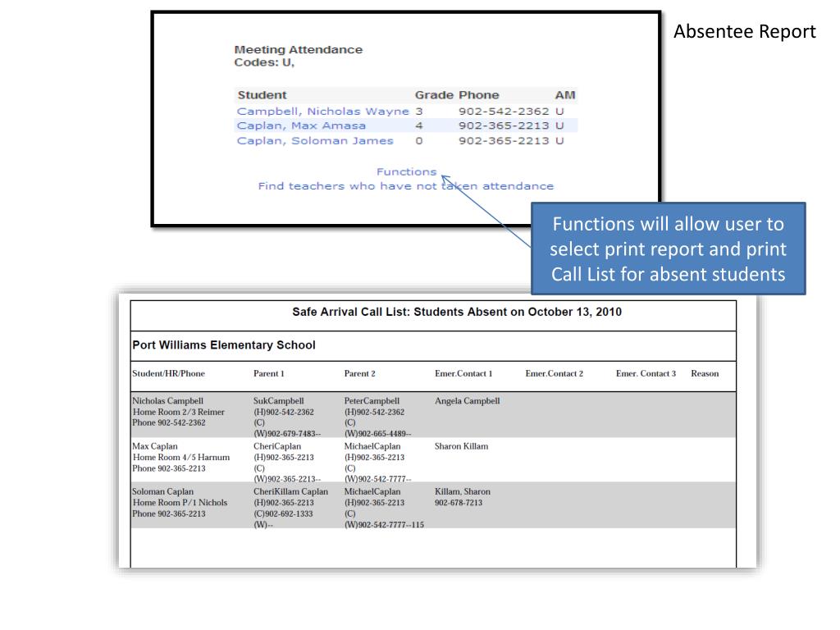Click Find teachers who have not taken attendance
Viewport: 840px width, 630px height.
point(405,186)
